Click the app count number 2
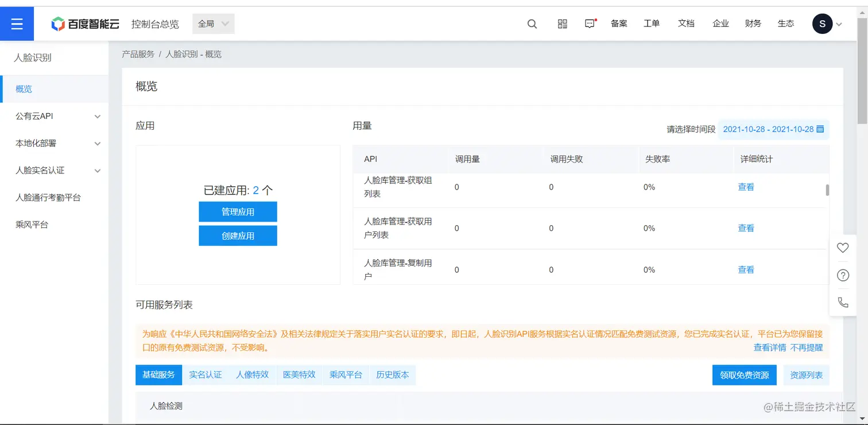 pos(256,190)
